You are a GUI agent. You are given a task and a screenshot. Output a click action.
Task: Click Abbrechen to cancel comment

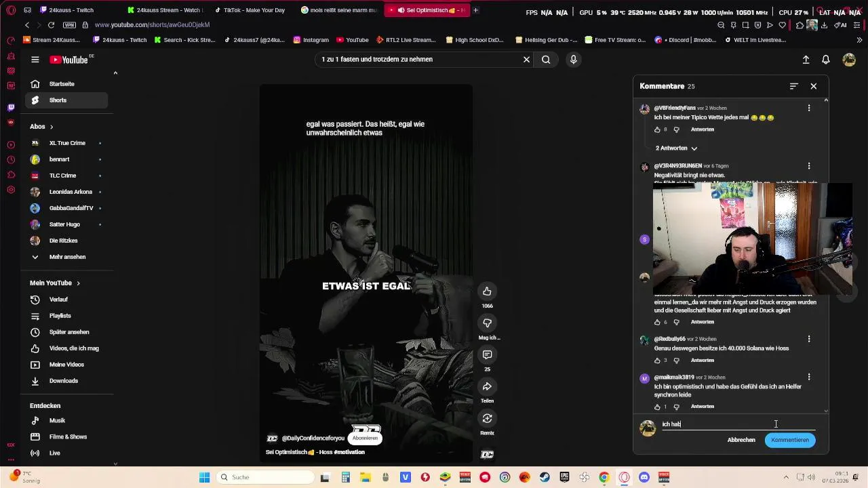[x=741, y=440]
